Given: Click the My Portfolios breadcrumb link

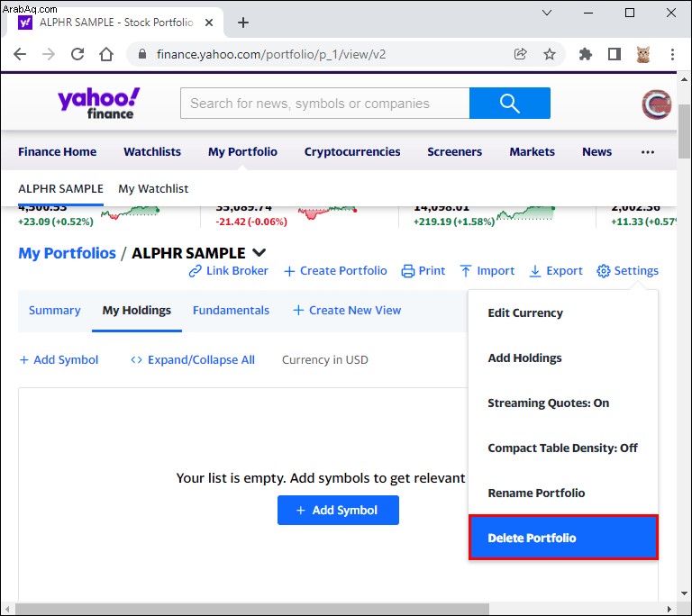Looking at the screenshot, I should (67, 253).
